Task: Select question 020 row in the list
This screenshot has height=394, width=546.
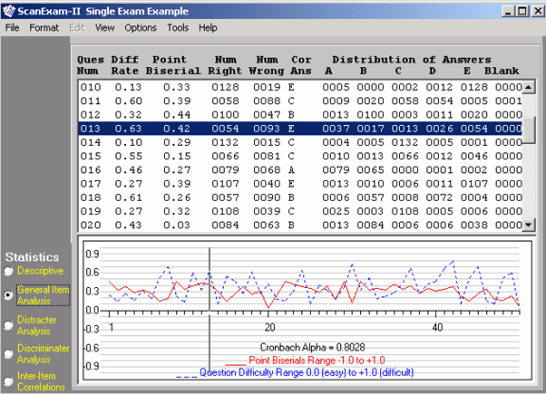Action: 301,225
